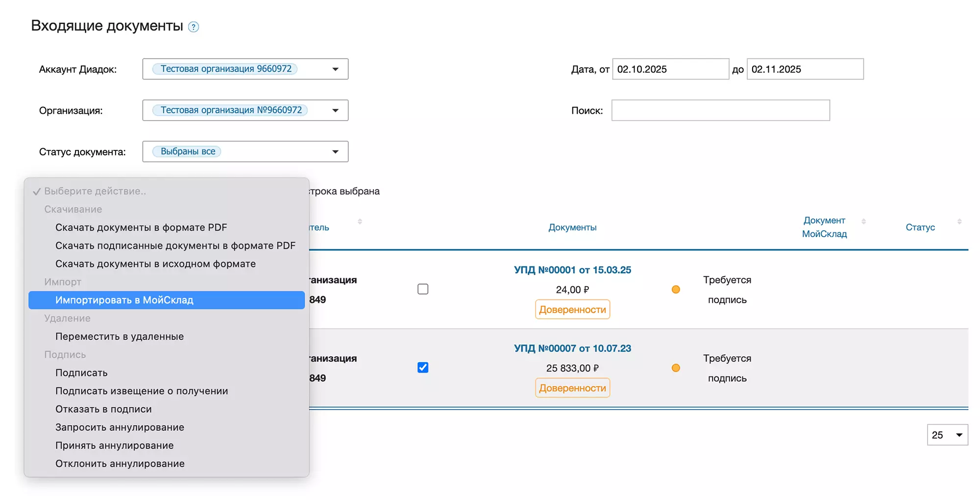
Task: Click the start date field 02.10.2025
Action: click(x=670, y=69)
